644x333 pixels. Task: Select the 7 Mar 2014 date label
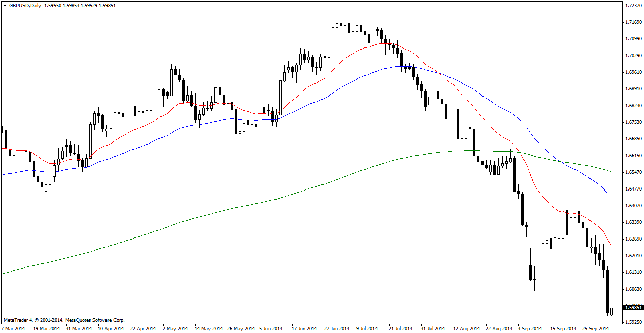pyautogui.click(x=13, y=328)
